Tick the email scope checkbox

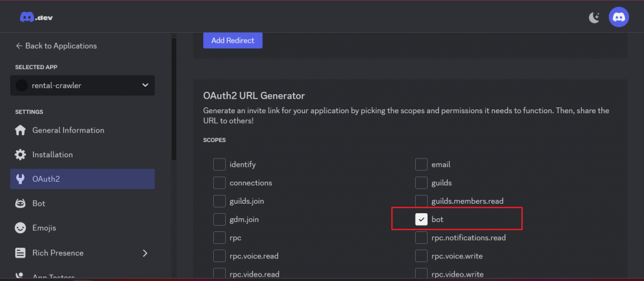click(421, 165)
